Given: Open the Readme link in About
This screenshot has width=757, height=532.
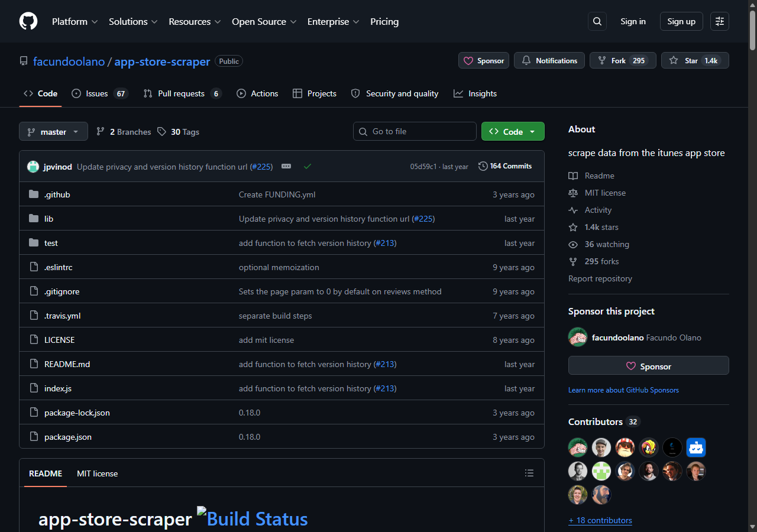Looking at the screenshot, I should coord(591,176).
